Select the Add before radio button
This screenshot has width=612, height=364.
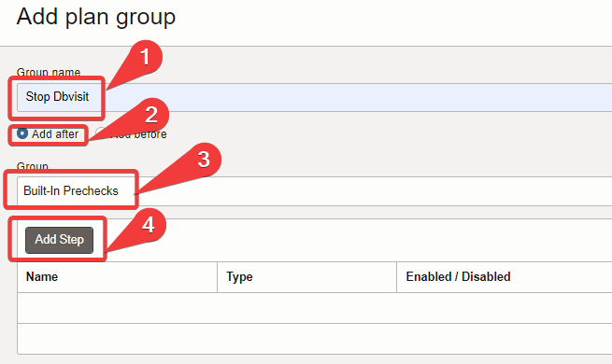pyautogui.click(x=100, y=133)
